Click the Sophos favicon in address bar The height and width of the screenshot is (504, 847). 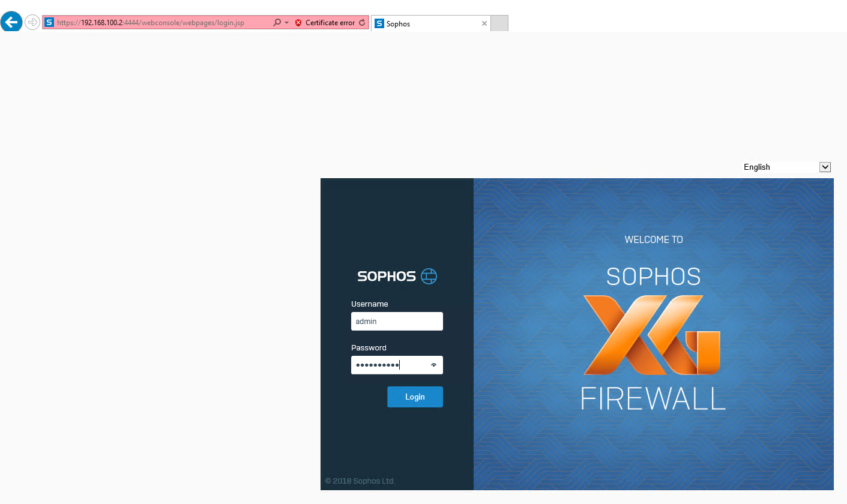point(50,23)
